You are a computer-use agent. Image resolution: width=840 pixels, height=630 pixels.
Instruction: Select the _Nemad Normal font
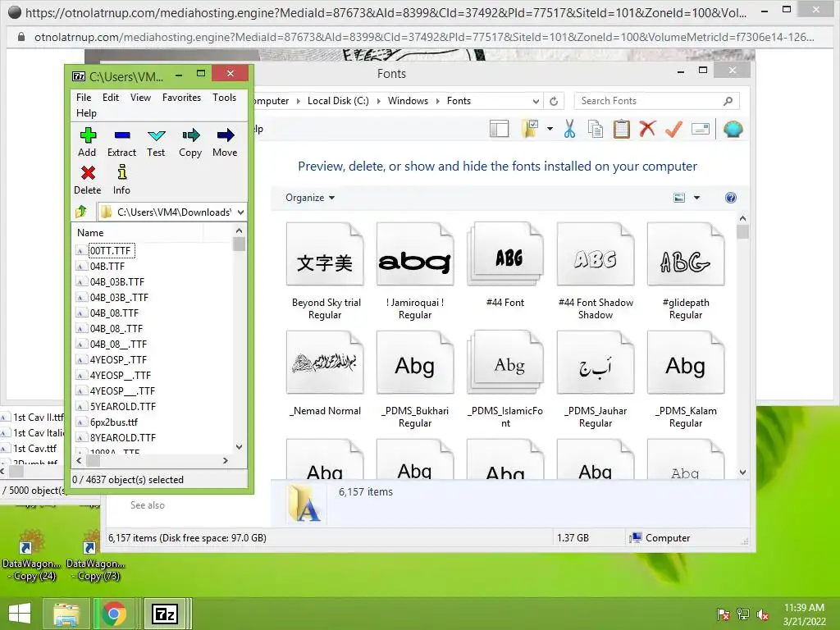[x=325, y=374]
